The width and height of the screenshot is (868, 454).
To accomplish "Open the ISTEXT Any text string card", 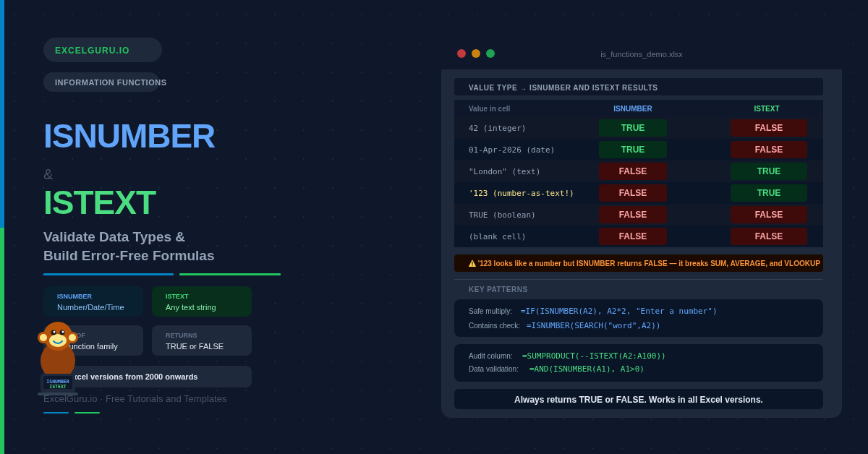I will click(202, 301).
